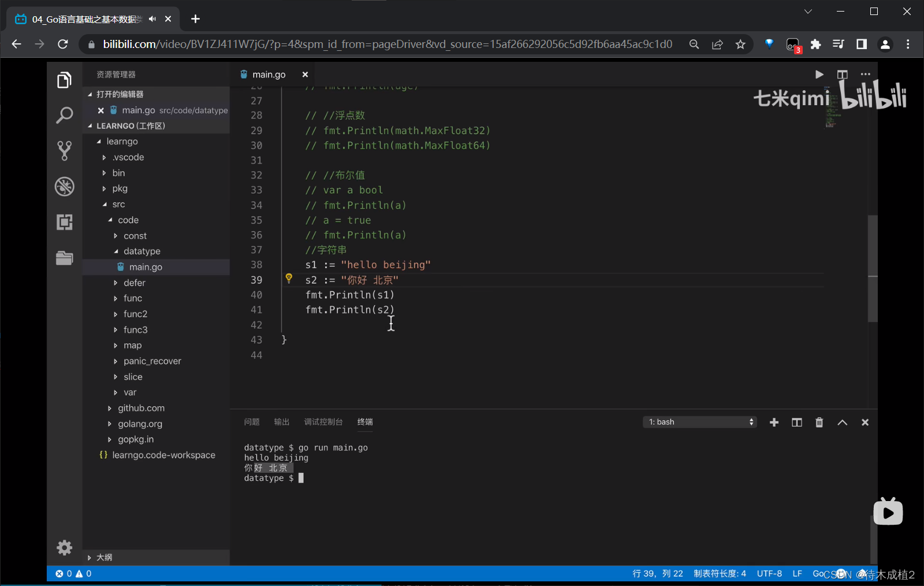The height and width of the screenshot is (586, 924).
Task: Kill the terminal with the trash icon
Action: [x=819, y=422]
